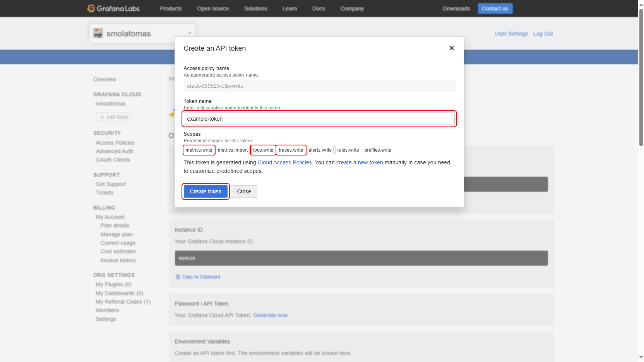Image resolution: width=644 pixels, height=362 pixels.
Task: Click the Generate now link
Action: 271,315
